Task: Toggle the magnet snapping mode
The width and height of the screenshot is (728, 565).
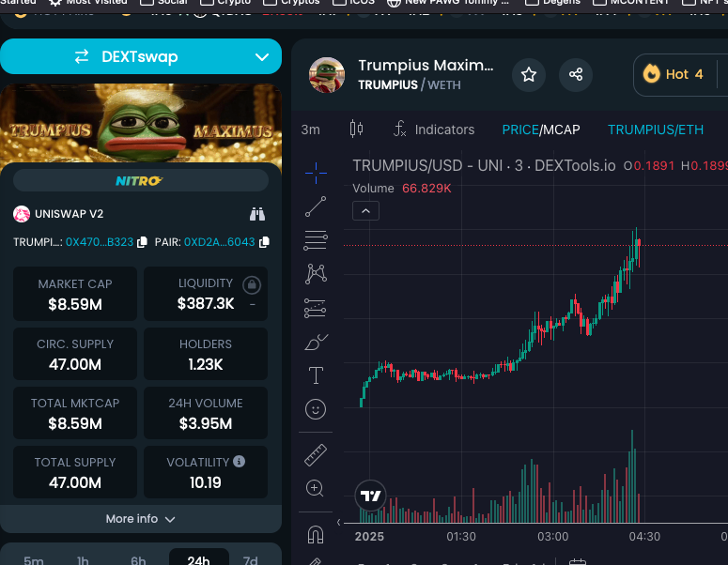Action: pos(316,535)
